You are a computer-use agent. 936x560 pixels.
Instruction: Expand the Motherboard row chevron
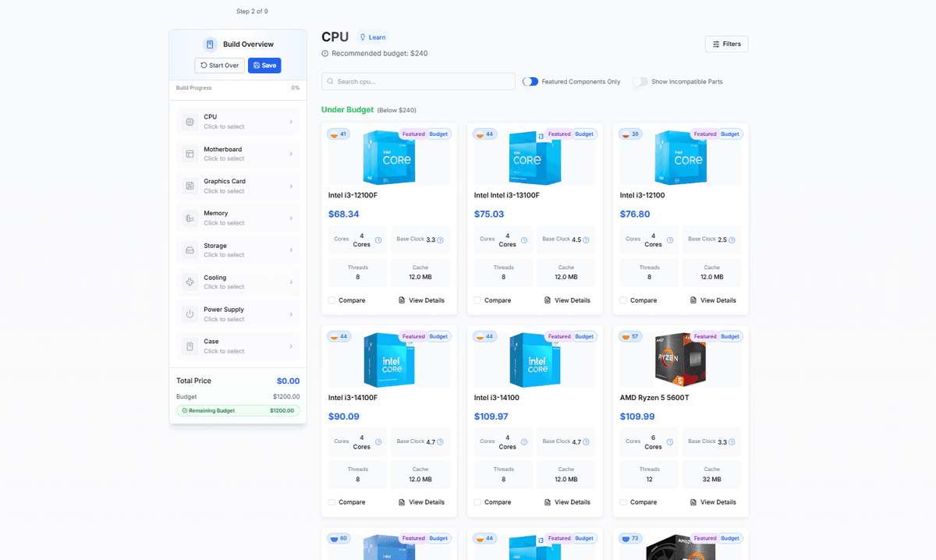(x=291, y=154)
